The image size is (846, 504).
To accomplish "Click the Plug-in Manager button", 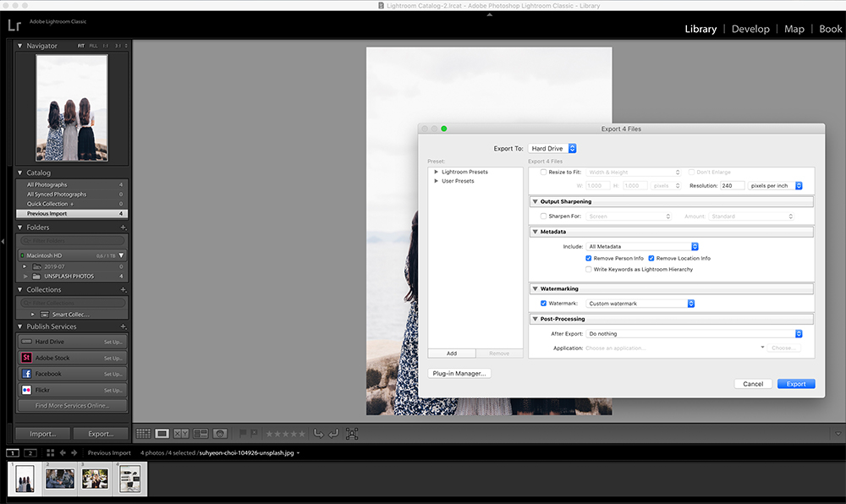I will [459, 373].
